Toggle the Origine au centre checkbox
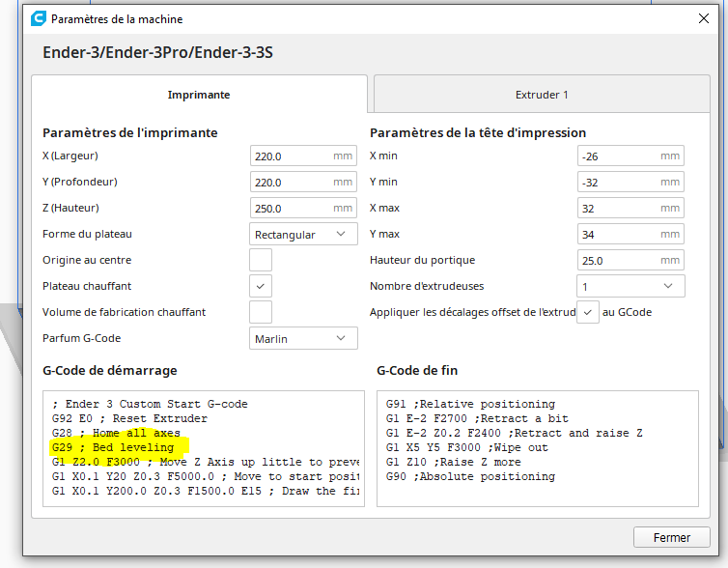728x568 pixels. (261, 260)
